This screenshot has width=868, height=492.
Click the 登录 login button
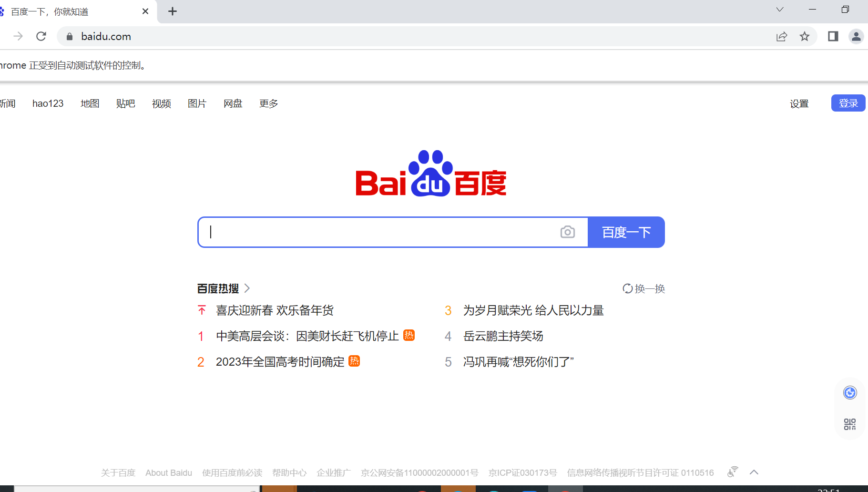coord(848,103)
